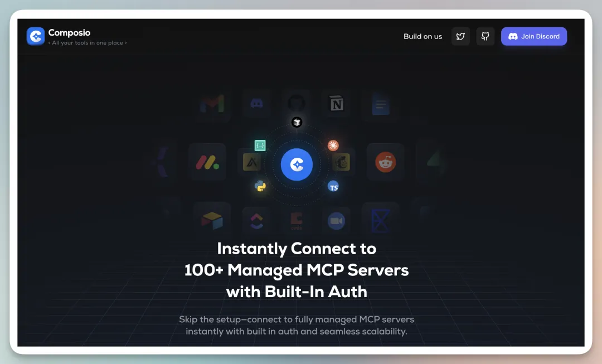Screen dimensions: 602x364
Task: Select the Zoom camera app icon
Action: pyautogui.click(x=336, y=221)
